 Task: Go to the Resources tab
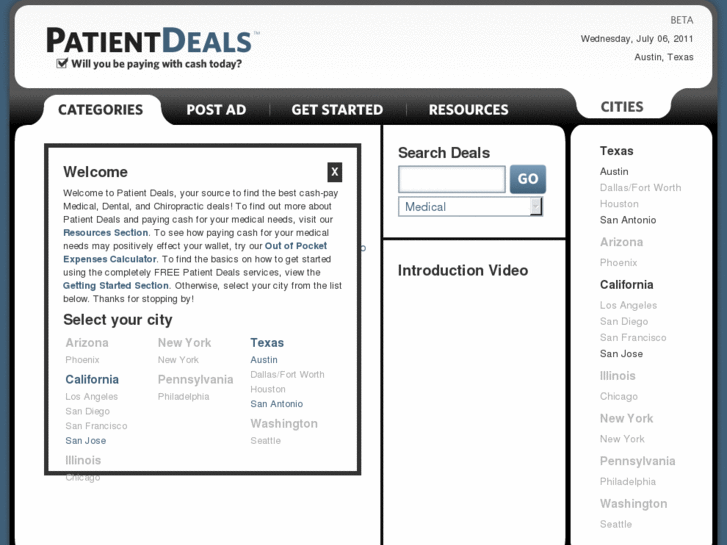(468, 109)
